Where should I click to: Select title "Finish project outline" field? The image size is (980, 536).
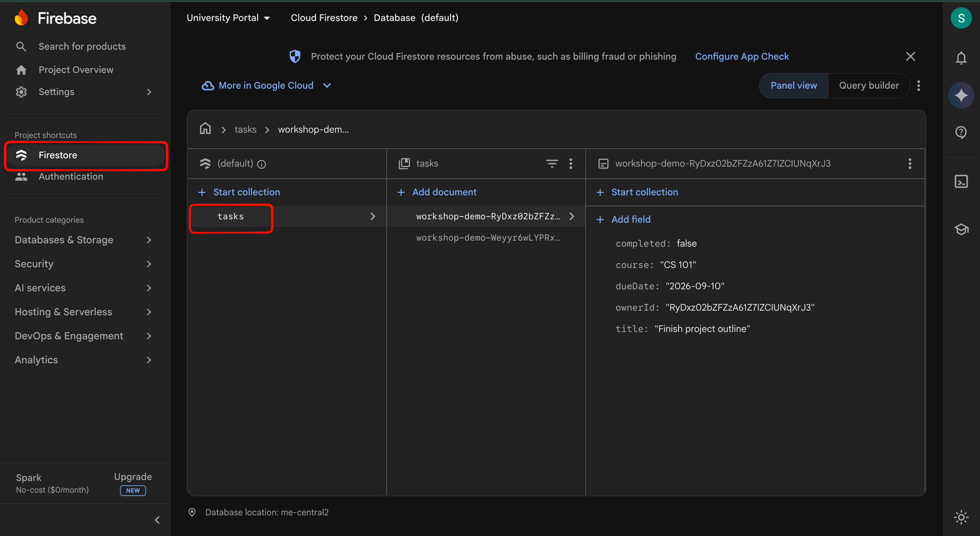tap(683, 329)
